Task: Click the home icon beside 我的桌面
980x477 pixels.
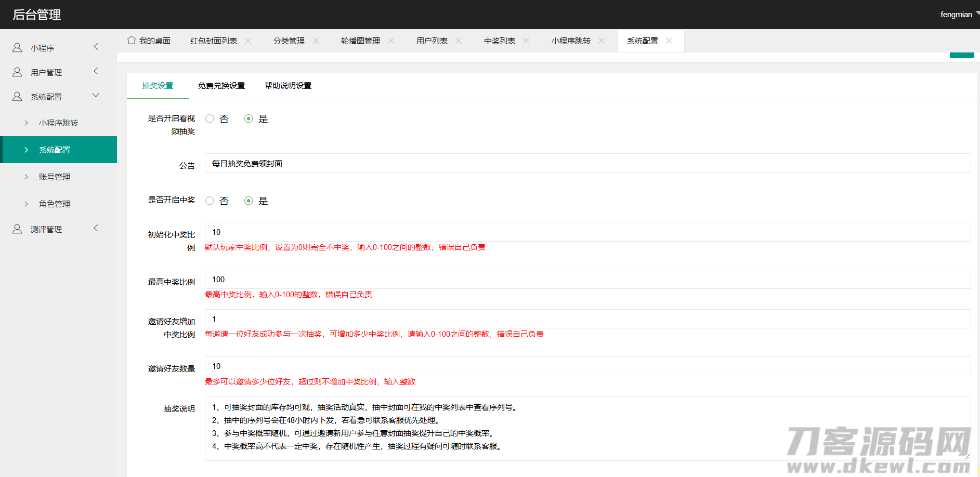Action: click(132, 40)
